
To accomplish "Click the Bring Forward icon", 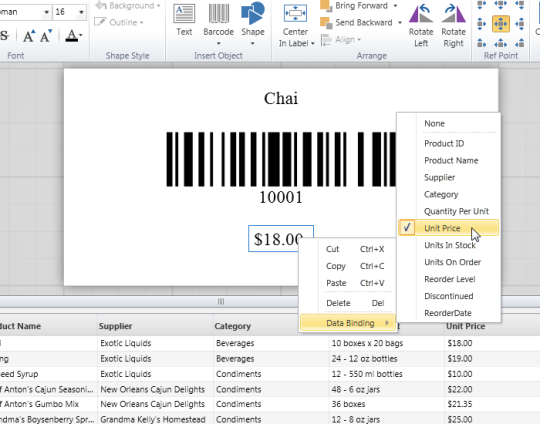I will pos(326,6).
